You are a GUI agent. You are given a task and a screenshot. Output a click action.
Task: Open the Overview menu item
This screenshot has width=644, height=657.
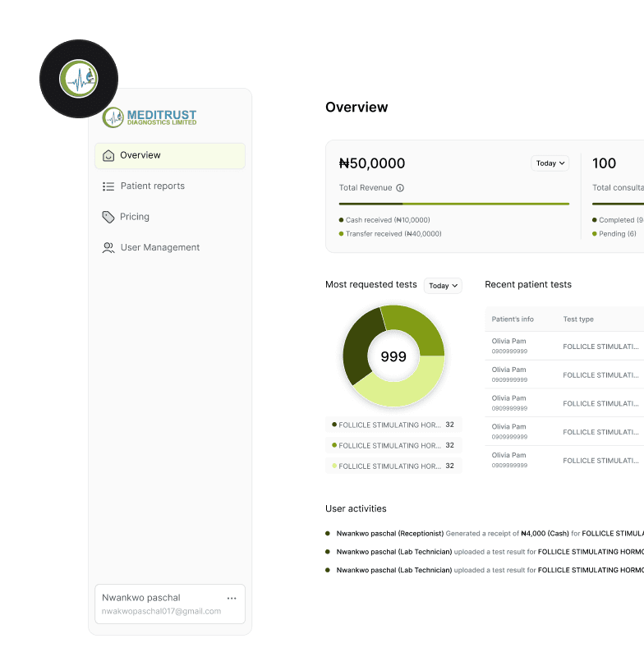pos(170,156)
